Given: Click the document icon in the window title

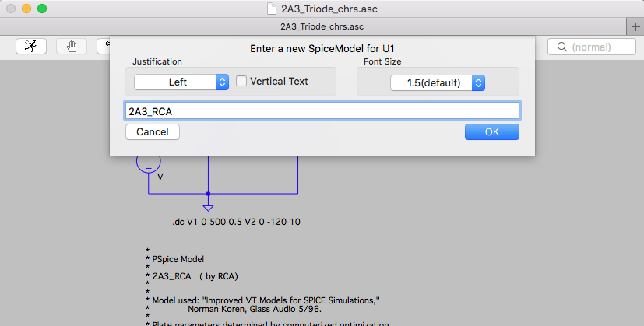Looking at the screenshot, I should (272, 9).
